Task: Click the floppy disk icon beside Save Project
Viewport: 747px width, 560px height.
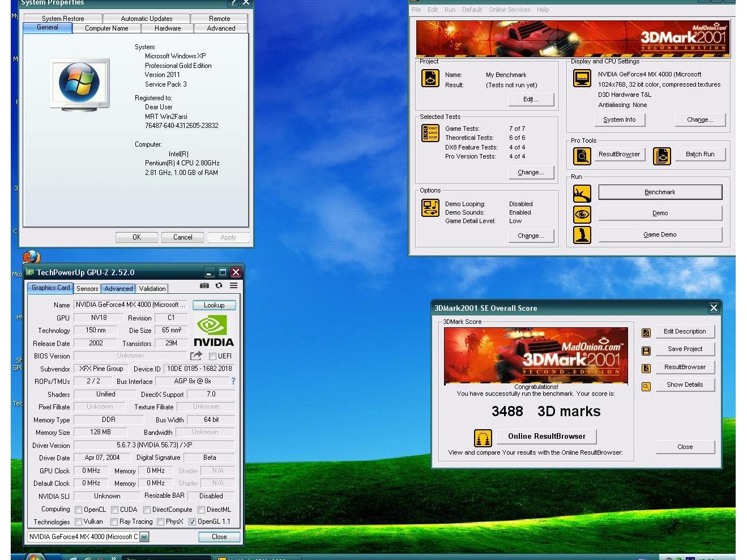Action: [x=646, y=350]
